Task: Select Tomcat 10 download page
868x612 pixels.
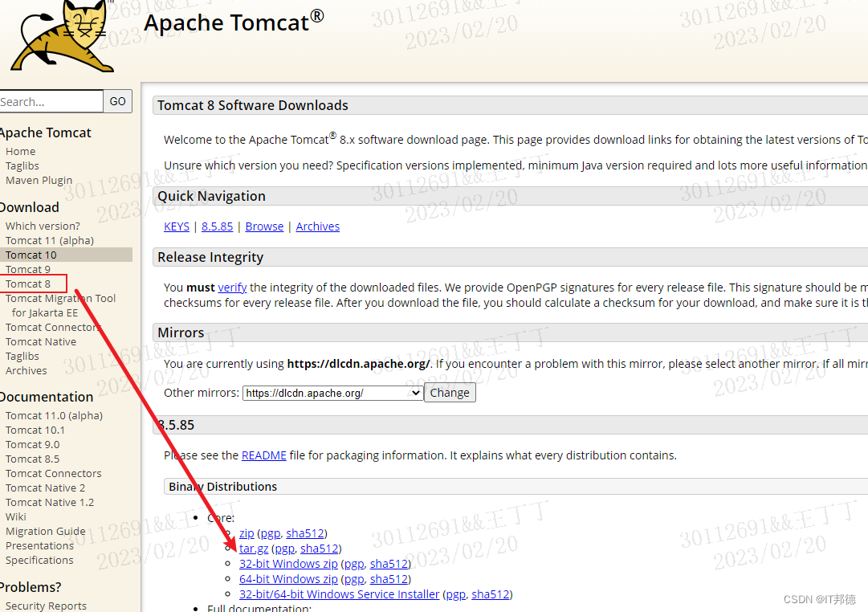Action: pyautogui.click(x=31, y=255)
